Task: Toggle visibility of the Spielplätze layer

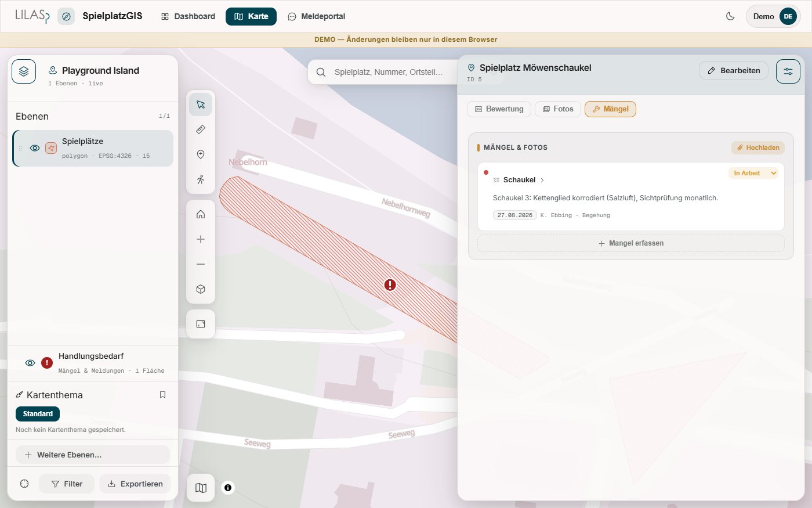Action: click(35, 148)
